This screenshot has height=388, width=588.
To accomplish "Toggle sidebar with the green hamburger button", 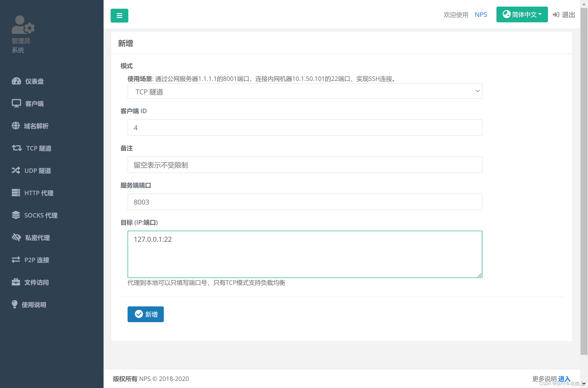I will [119, 16].
